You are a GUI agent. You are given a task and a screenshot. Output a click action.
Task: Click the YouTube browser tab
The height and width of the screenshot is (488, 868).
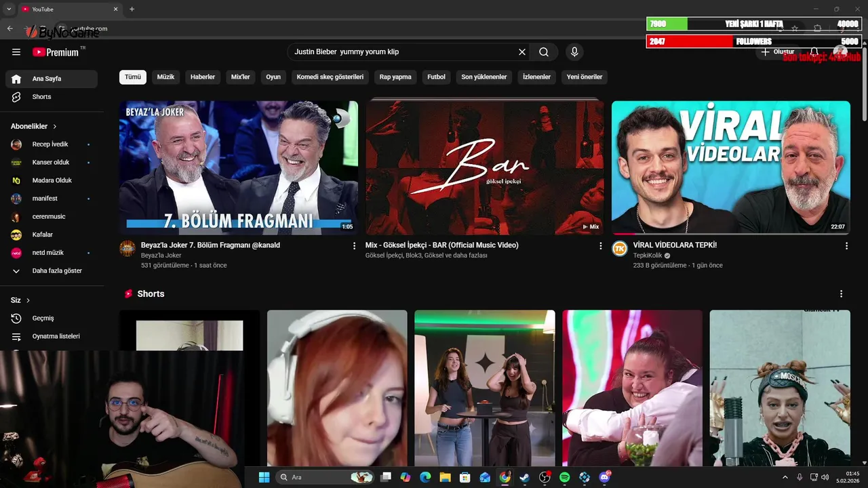coord(69,9)
